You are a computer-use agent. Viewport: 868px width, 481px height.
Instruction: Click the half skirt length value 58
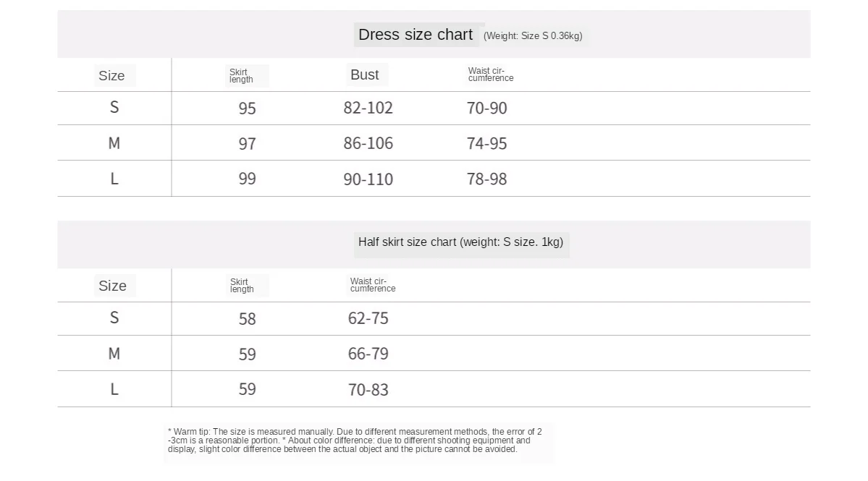tap(247, 318)
